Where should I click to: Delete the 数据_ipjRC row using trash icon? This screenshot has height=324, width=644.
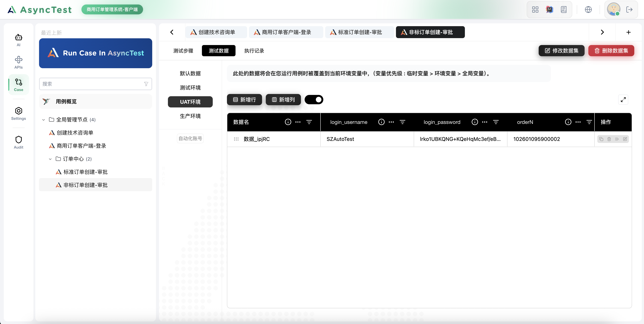click(x=609, y=139)
